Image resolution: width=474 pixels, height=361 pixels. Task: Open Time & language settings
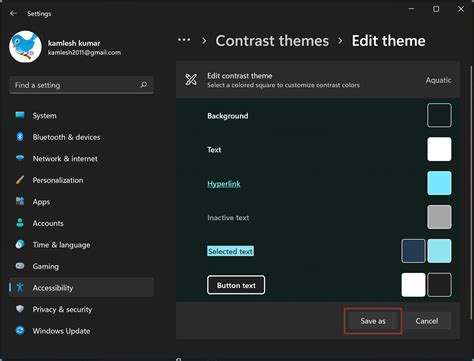82,245
